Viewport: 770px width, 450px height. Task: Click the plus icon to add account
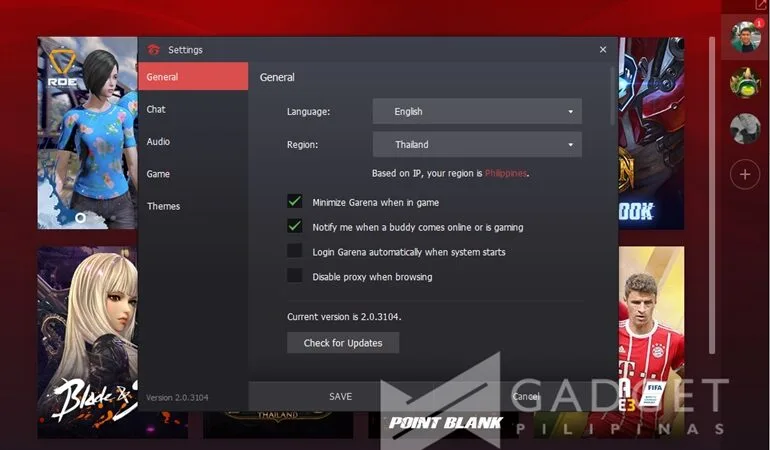(x=745, y=174)
